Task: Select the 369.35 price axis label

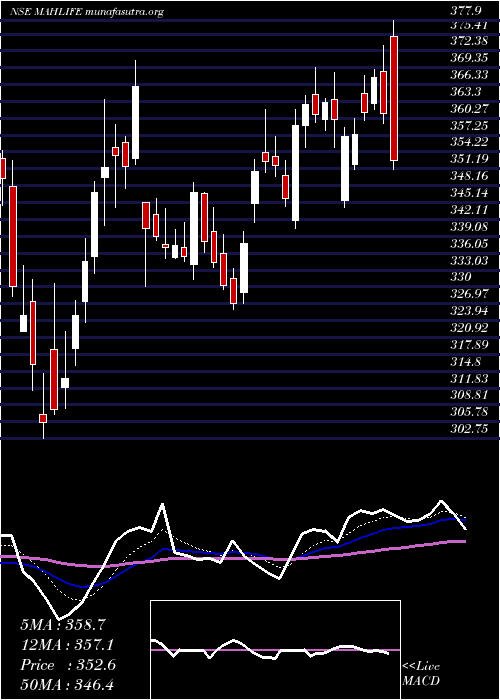Action: (x=468, y=58)
